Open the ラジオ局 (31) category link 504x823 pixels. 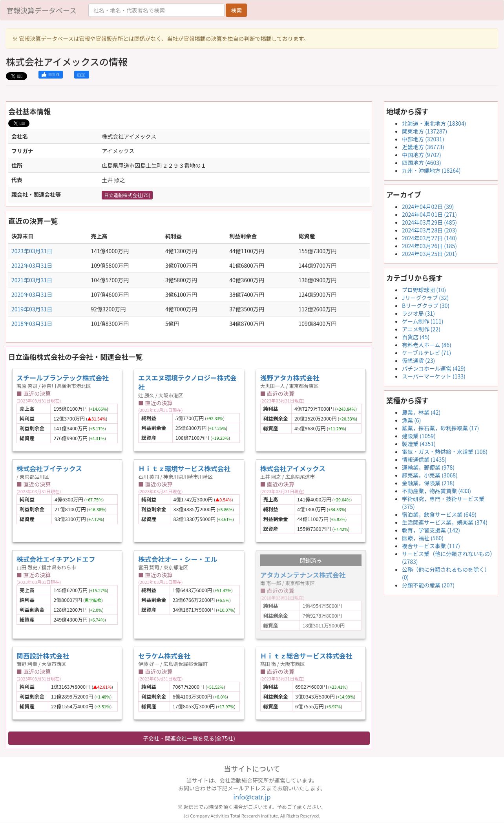[418, 314]
